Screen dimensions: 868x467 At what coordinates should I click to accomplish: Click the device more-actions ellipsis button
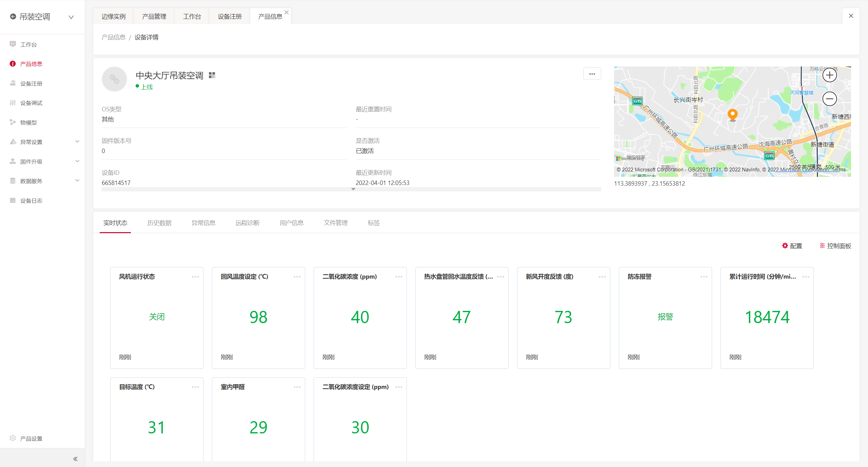[x=592, y=74]
